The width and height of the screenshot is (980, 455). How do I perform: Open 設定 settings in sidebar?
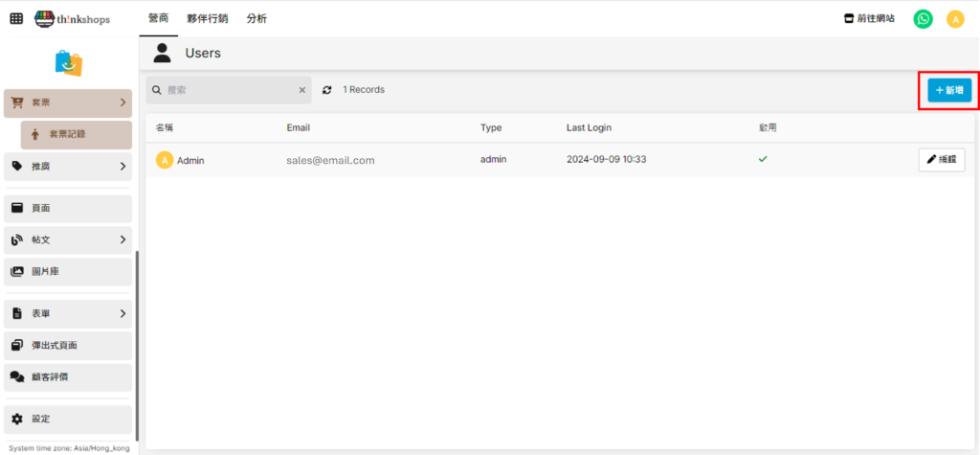(68, 419)
